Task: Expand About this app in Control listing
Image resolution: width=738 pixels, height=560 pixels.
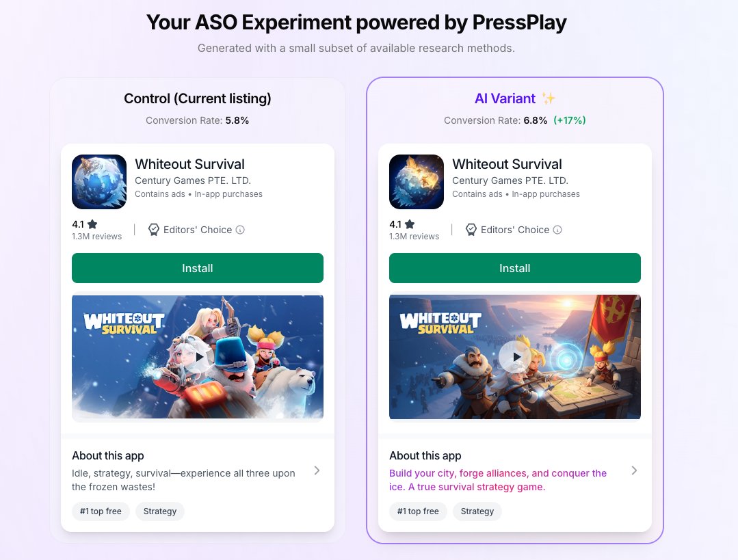Action: coord(317,470)
